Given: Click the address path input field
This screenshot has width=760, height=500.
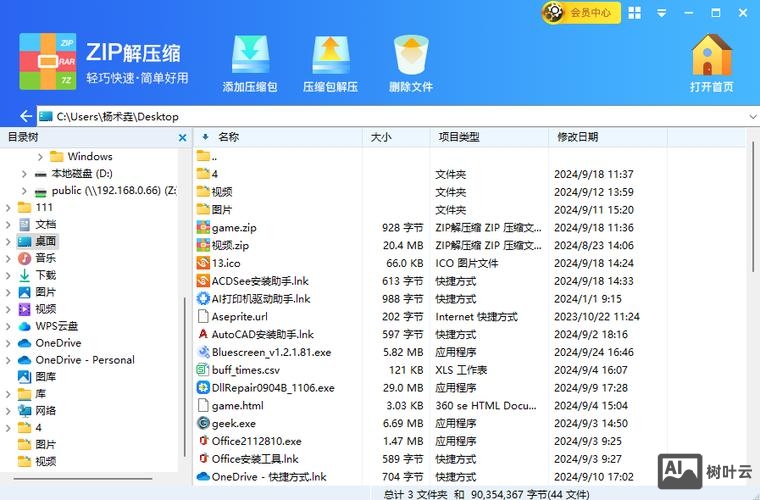Looking at the screenshot, I should pos(393,117).
